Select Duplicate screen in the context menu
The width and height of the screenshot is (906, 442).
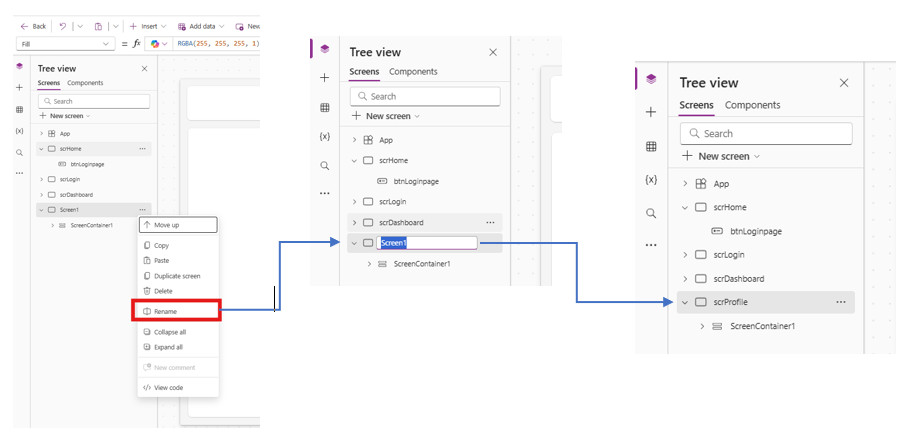pos(177,276)
